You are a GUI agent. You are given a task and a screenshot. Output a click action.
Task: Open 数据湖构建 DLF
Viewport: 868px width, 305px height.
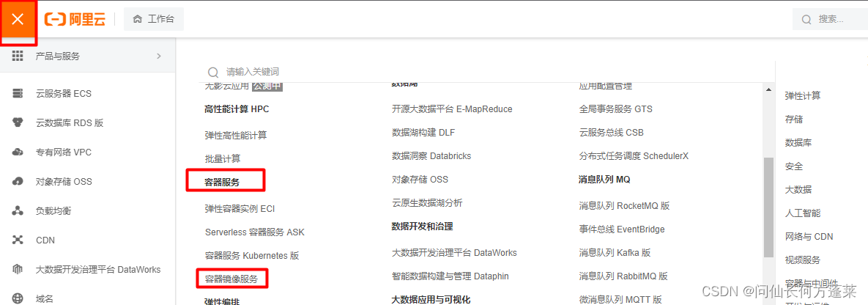423,133
